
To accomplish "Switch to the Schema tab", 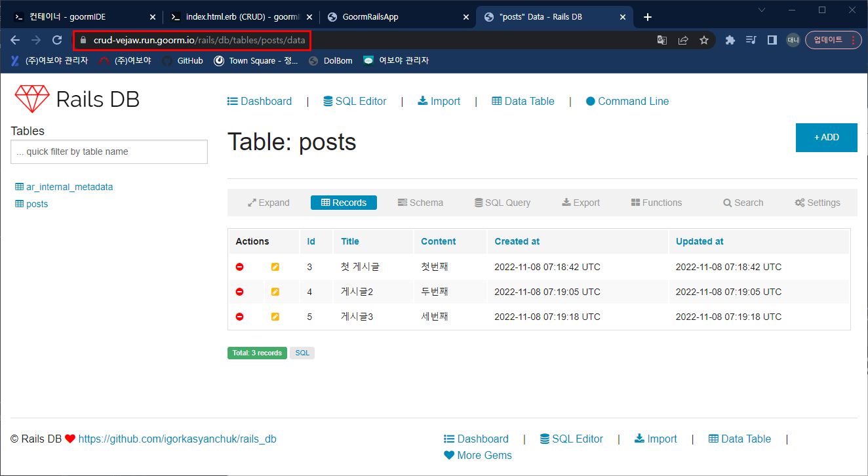I will pyautogui.click(x=420, y=203).
